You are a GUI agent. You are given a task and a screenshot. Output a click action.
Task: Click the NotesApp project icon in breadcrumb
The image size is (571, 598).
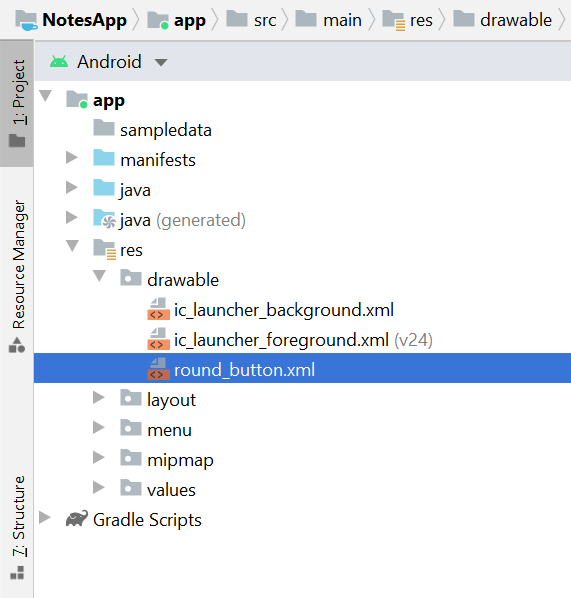tap(26, 20)
